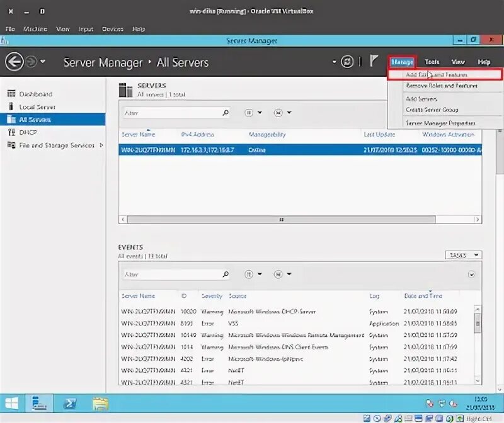The width and height of the screenshot is (504, 423).
Task: Click the forward navigation arrow
Action: [x=31, y=61]
